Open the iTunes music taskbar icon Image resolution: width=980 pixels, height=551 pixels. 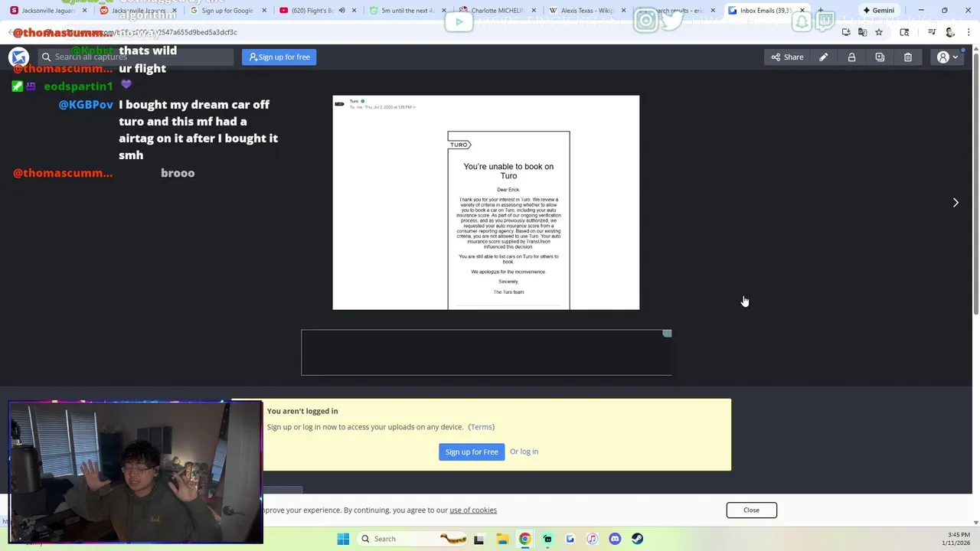click(x=592, y=539)
